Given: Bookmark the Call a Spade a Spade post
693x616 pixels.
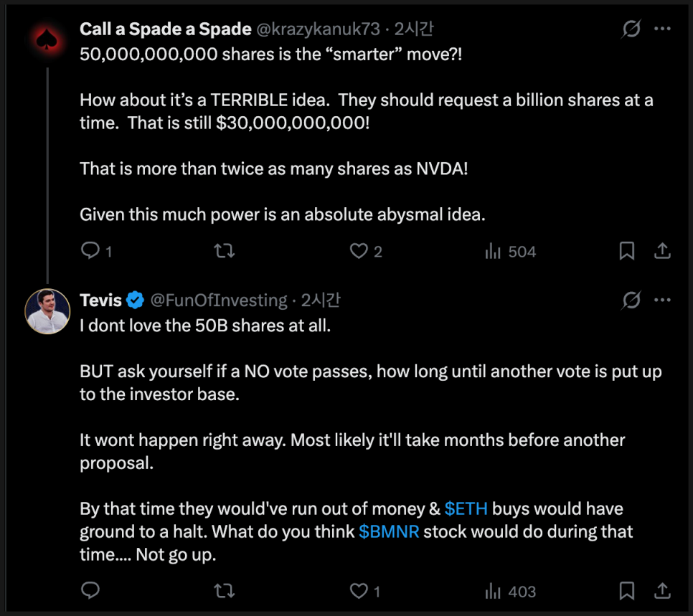Looking at the screenshot, I should (x=626, y=251).
